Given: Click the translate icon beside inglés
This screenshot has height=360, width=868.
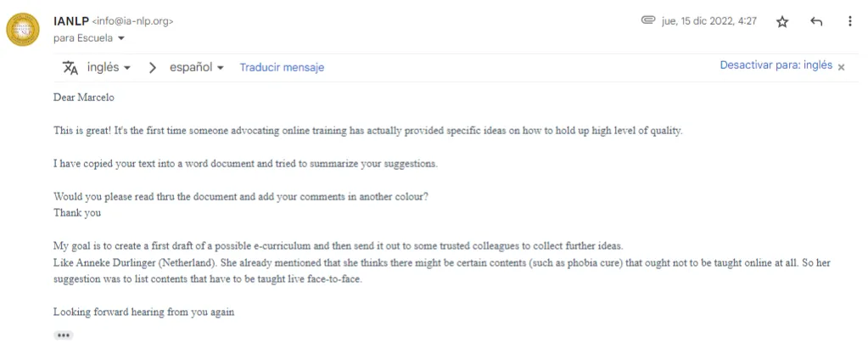Looking at the screenshot, I should pyautogui.click(x=70, y=68).
